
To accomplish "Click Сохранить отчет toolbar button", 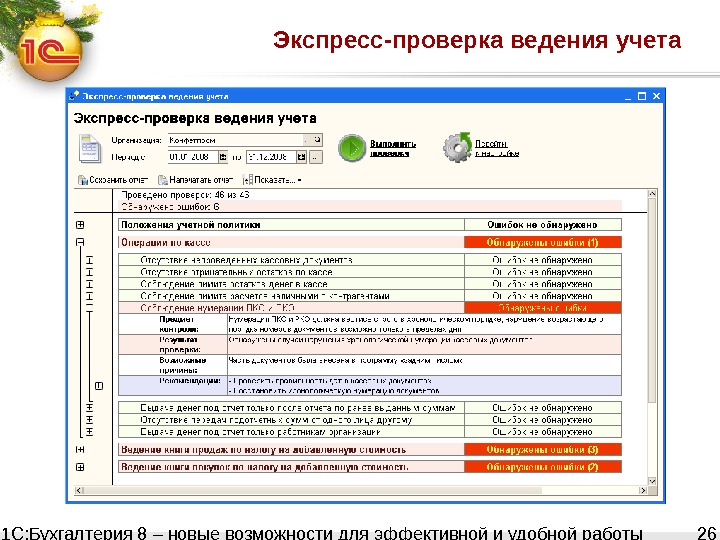I will (x=113, y=180).
